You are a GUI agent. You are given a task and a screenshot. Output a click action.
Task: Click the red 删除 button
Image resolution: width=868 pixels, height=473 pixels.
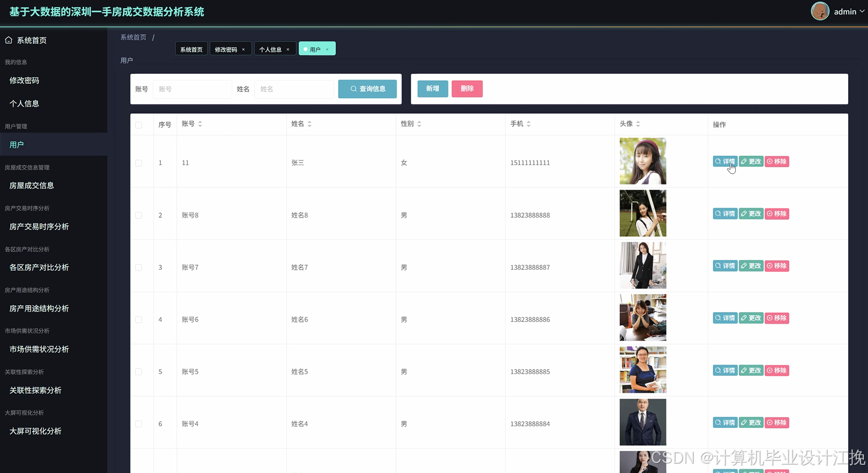467,88
